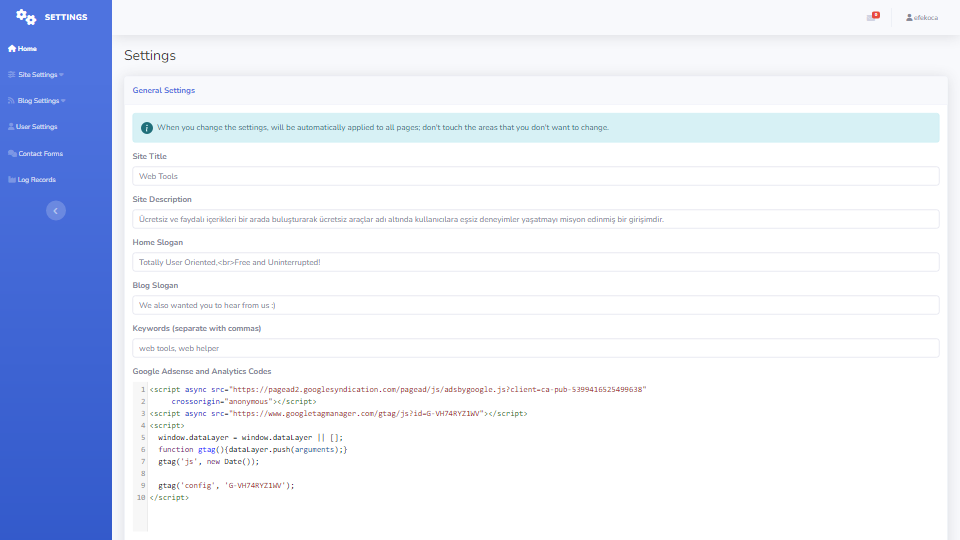This screenshot has width=960, height=540.
Task: Expand the Site Settings dropdown arrow
Action: coord(61,75)
